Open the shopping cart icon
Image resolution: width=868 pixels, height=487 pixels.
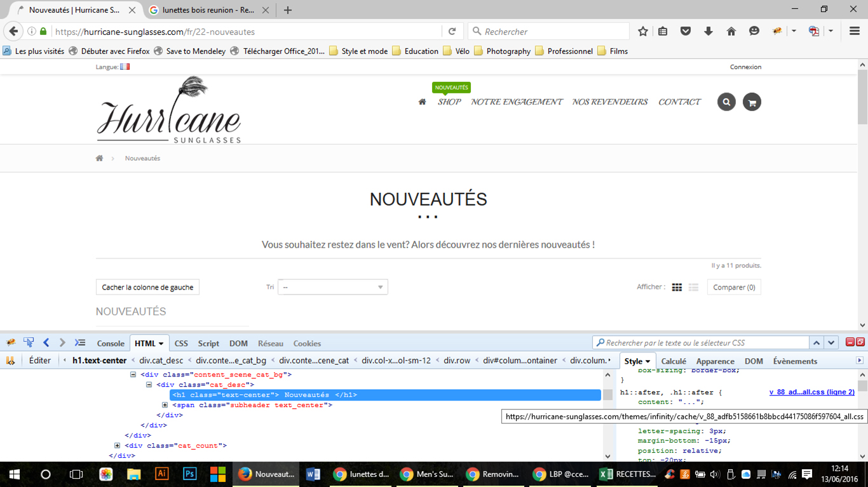coord(752,102)
